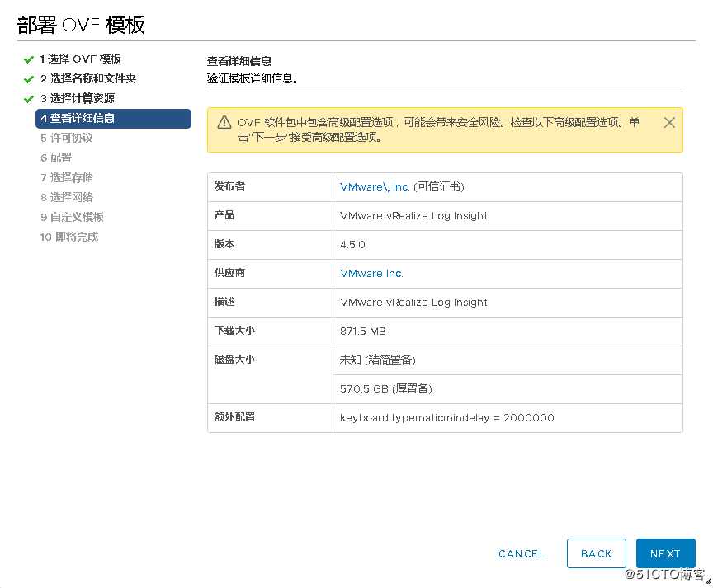The width and height of the screenshot is (713, 588).
Task: Click the green check beside step 1
Action: click(29, 59)
